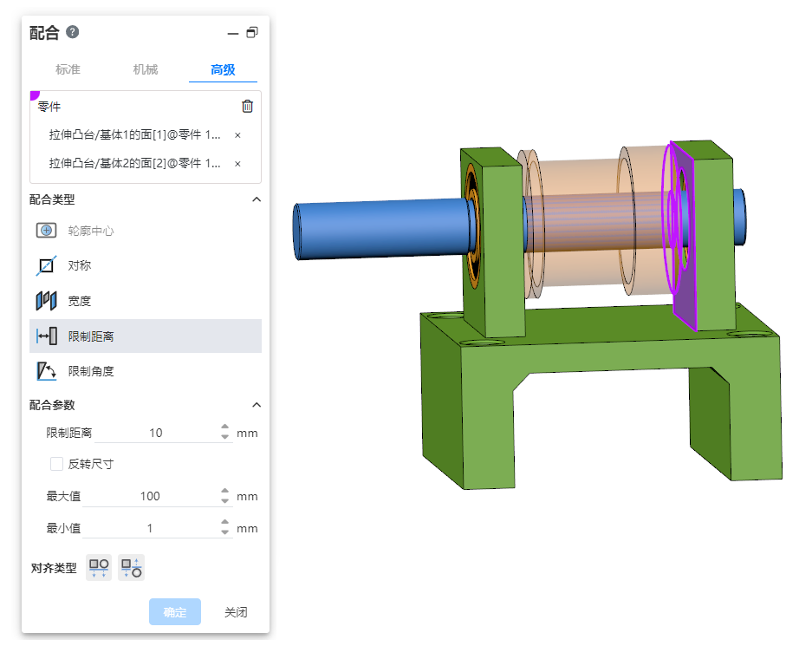Choose the 对称 symmetric mate icon
Viewport: 812px width, 646px height.
pyautogui.click(x=46, y=265)
